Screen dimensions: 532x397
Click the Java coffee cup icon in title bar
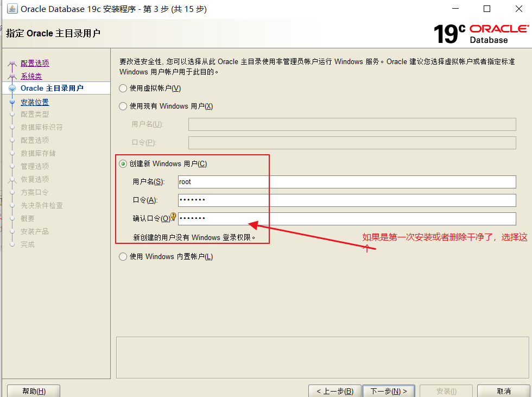tap(12, 9)
